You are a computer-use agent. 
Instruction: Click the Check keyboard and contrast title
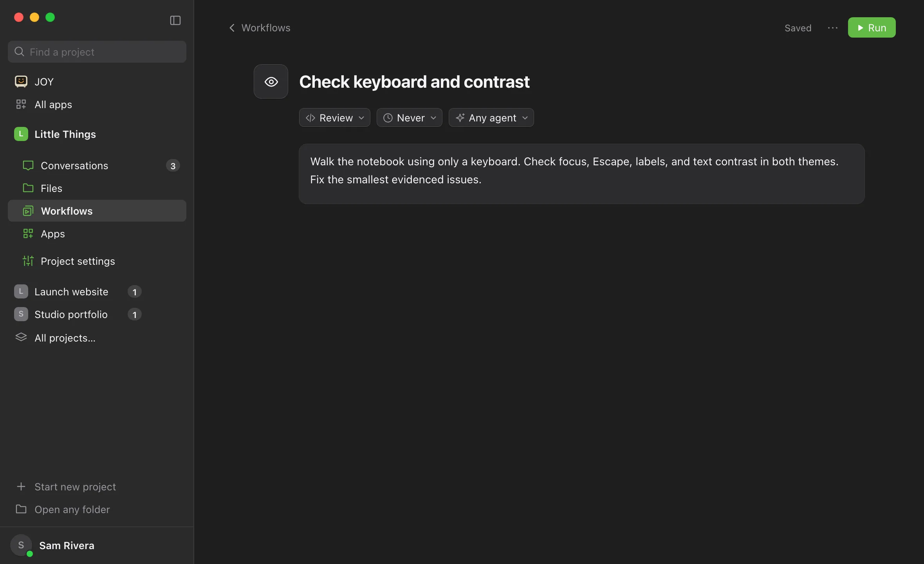click(414, 81)
